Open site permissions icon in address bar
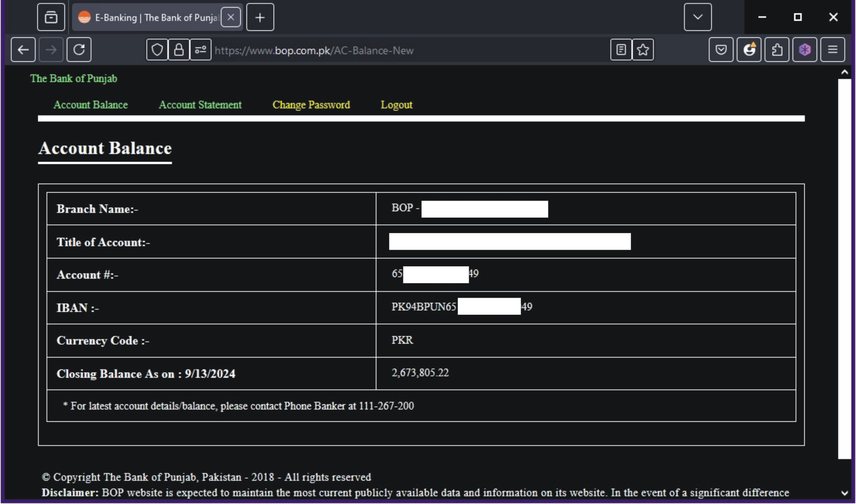This screenshot has height=504, width=856. pyautogui.click(x=200, y=50)
